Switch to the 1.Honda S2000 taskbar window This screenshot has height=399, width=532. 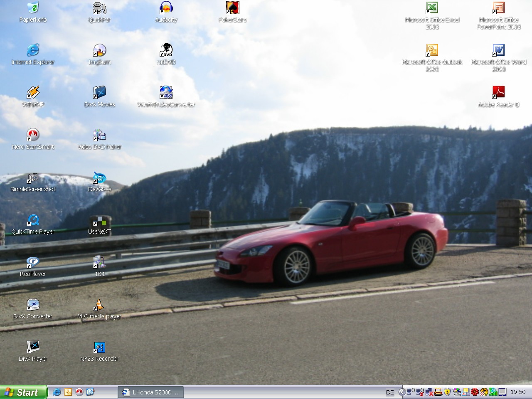pos(151,392)
